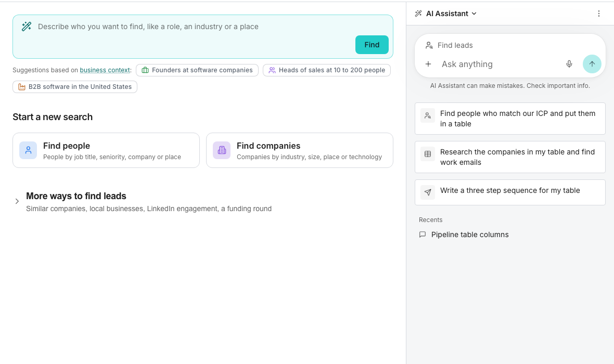Open the three-dot more options menu
The height and width of the screenshot is (364, 614).
pos(599,14)
